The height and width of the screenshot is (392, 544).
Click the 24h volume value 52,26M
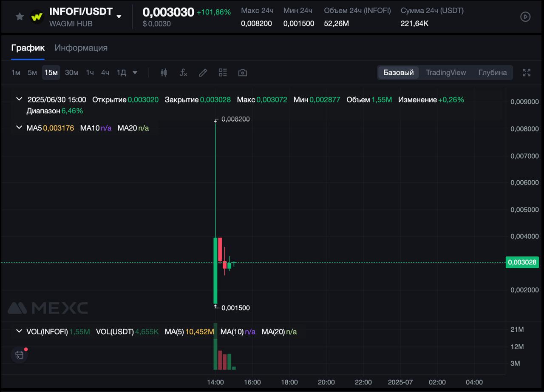337,24
